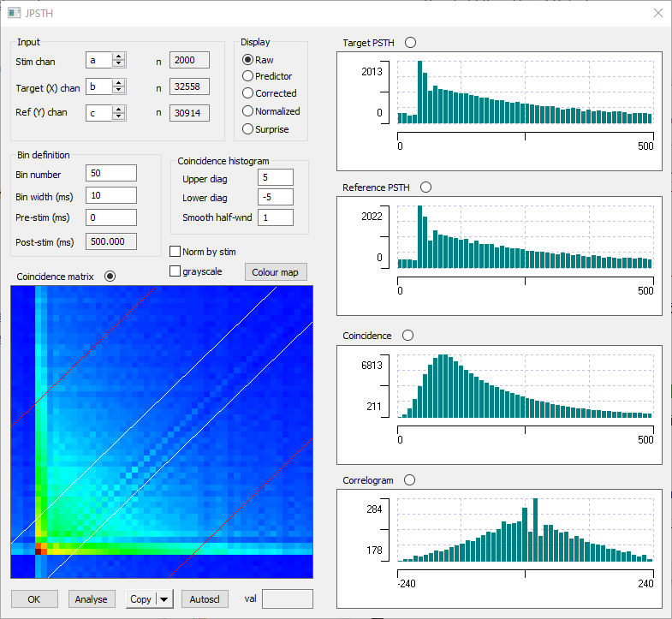Close the JPSTH dialog window
Image resolution: width=672 pixels, height=619 pixels.
[x=657, y=13]
